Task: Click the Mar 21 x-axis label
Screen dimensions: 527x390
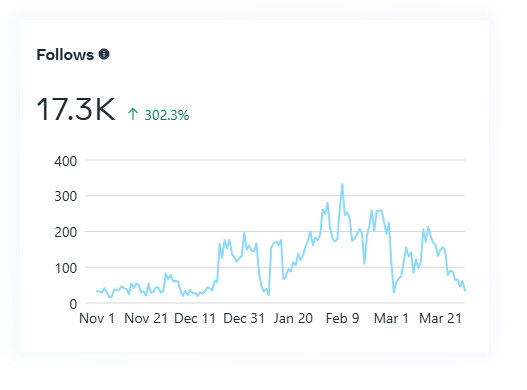Action: 440,318
